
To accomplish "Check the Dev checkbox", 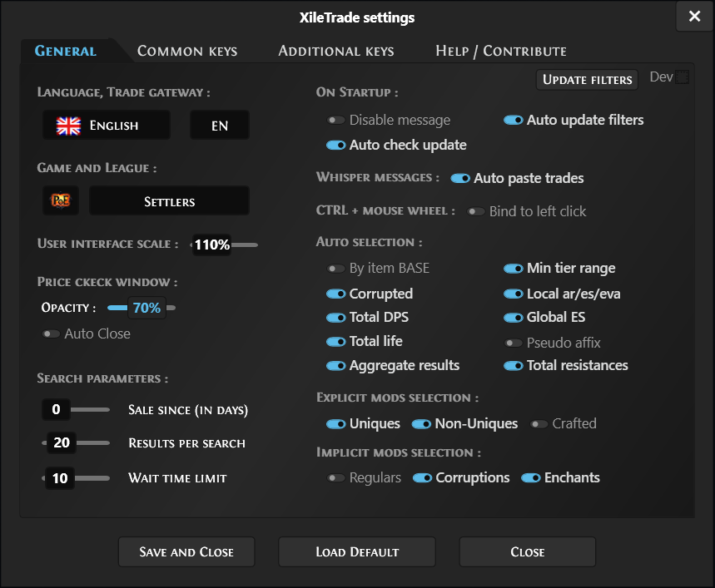I will (x=682, y=77).
